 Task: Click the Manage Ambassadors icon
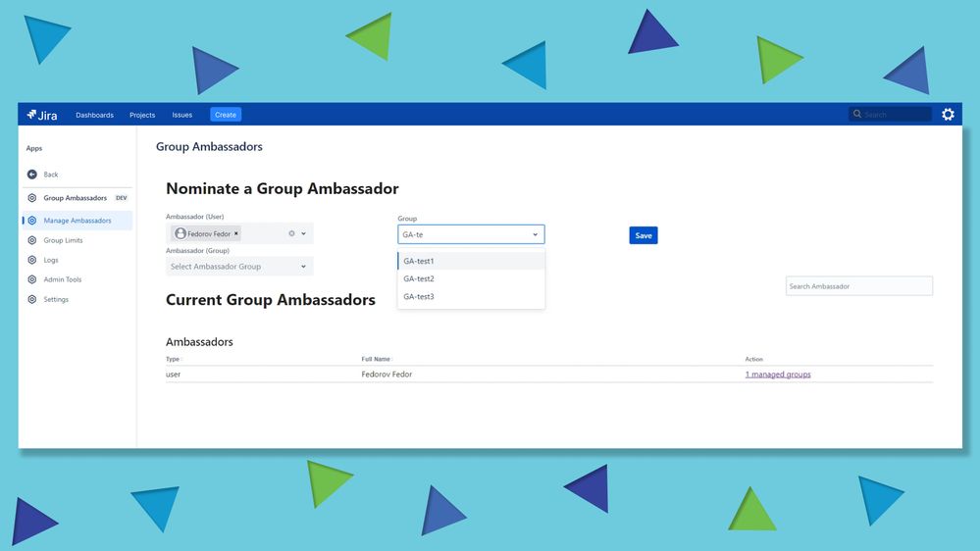[31, 221]
